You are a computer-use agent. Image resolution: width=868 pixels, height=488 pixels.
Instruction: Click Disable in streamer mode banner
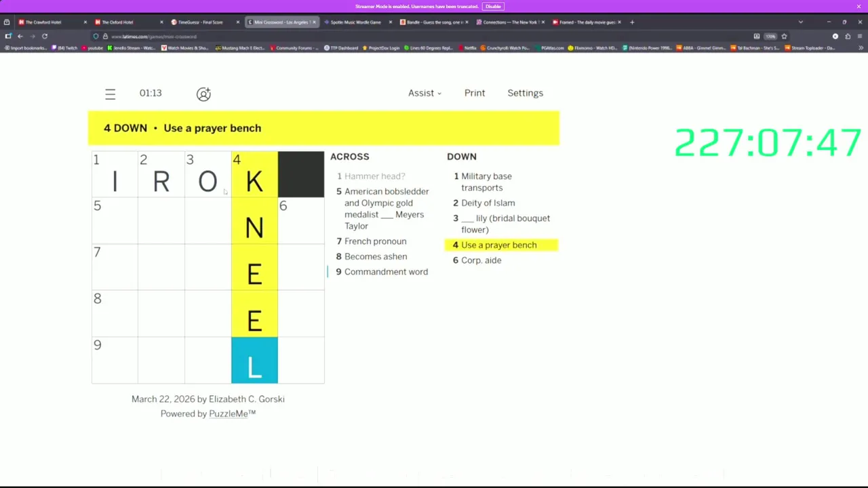[x=493, y=6]
